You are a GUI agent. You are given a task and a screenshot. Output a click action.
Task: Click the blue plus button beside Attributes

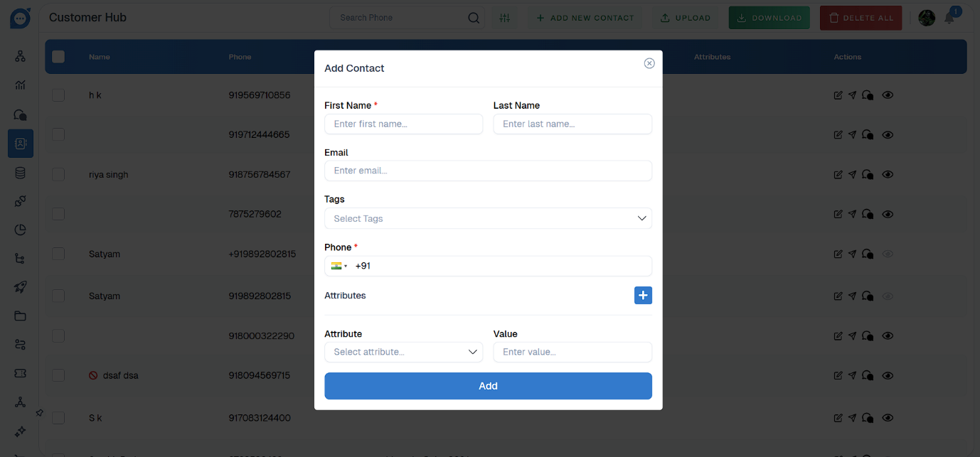pos(643,296)
